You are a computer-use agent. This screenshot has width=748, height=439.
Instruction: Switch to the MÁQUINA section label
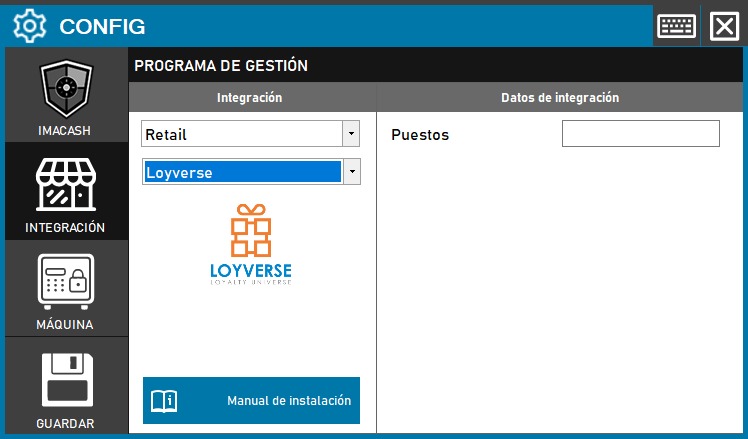coord(65,324)
